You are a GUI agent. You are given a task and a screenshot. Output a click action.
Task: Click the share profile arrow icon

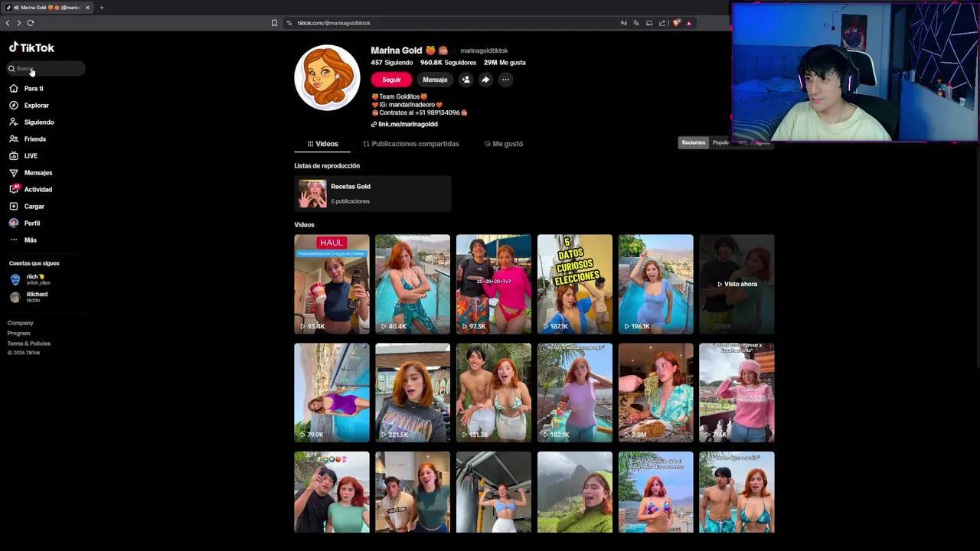[485, 80]
